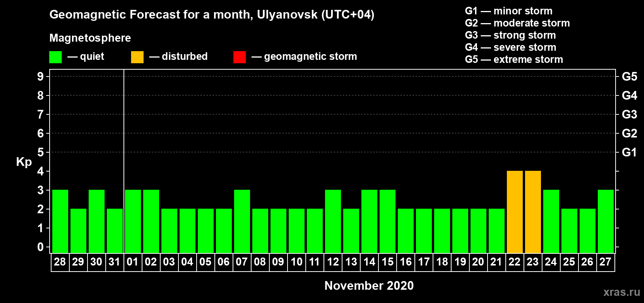The height and width of the screenshot is (303, 644).
Task: Click the green bar for October 28
Action: (x=60, y=221)
